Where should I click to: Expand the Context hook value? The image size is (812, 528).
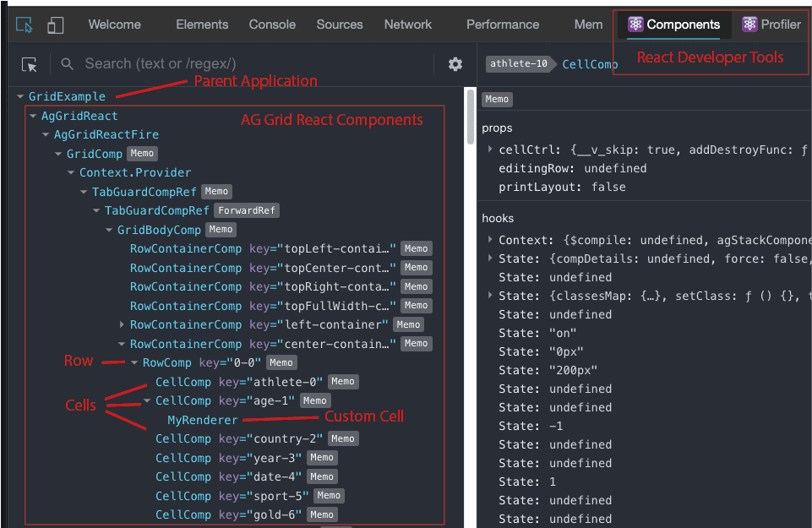pos(490,240)
